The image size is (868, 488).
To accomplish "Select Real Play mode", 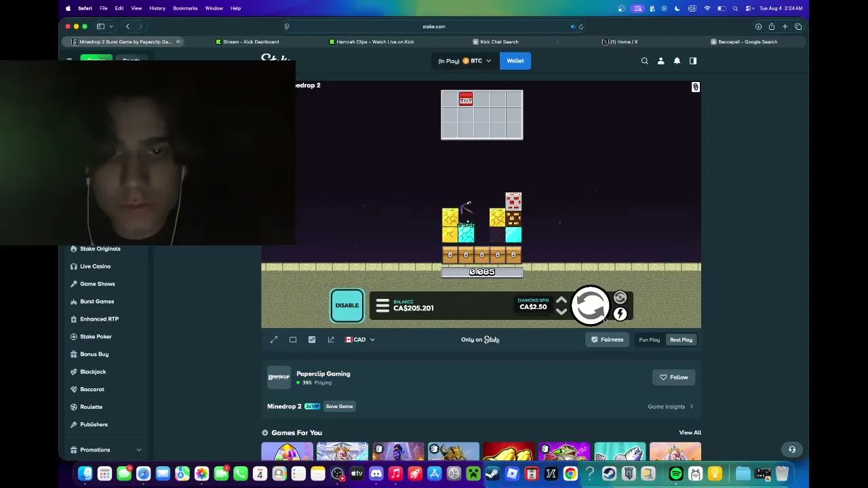I will [x=681, y=340].
